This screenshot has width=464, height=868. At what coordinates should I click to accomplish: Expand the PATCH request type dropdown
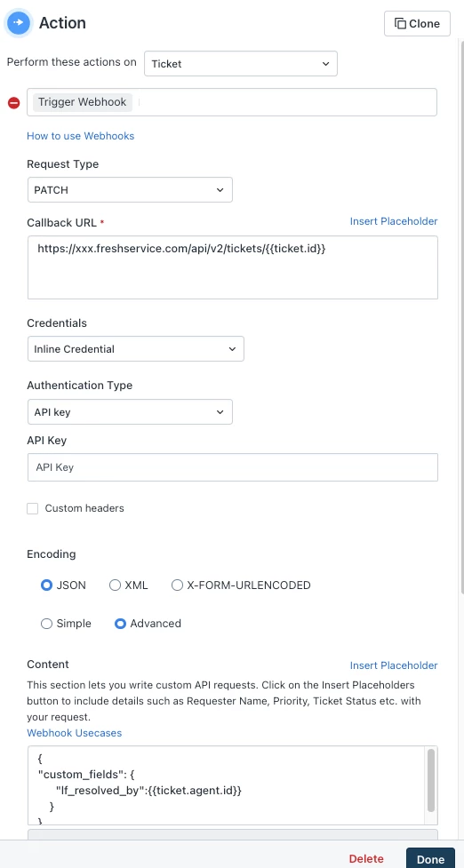[x=130, y=190]
